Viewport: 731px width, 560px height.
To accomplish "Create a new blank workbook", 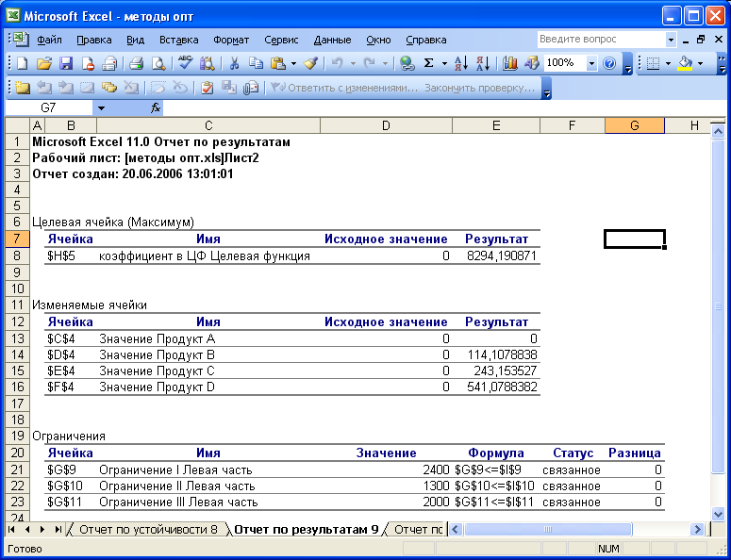I will click(x=22, y=63).
